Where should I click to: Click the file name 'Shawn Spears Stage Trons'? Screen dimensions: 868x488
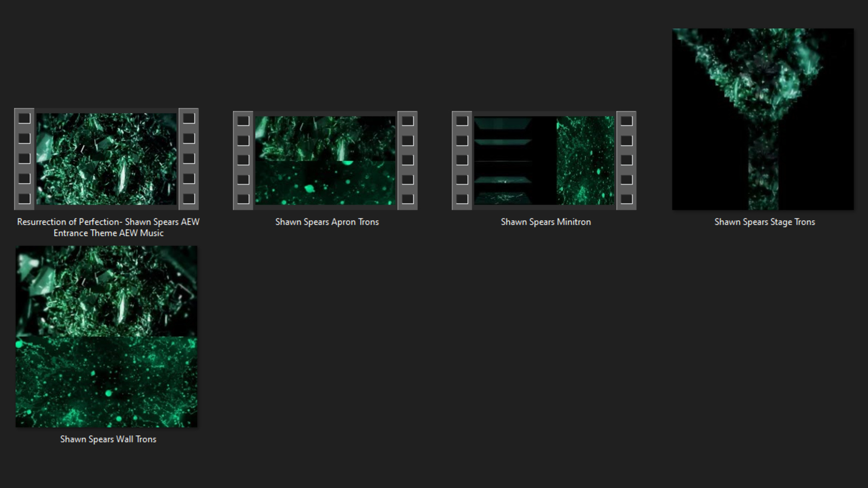(764, 222)
